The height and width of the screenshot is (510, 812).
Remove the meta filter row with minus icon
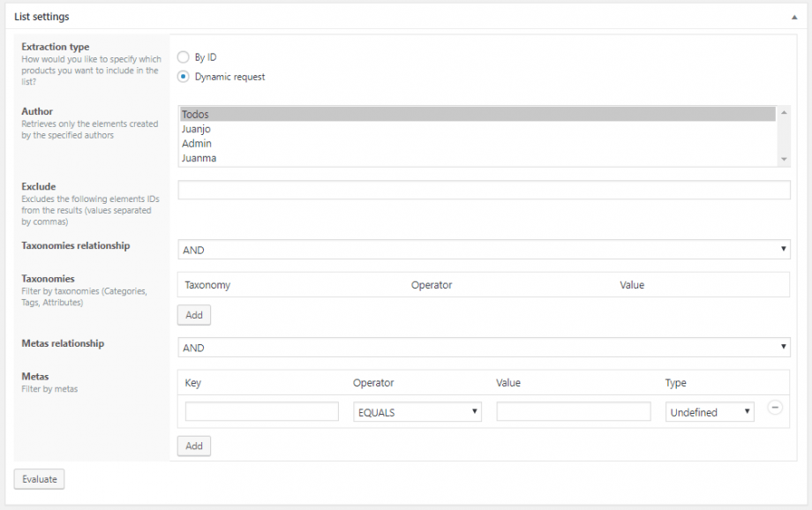coord(775,408)
